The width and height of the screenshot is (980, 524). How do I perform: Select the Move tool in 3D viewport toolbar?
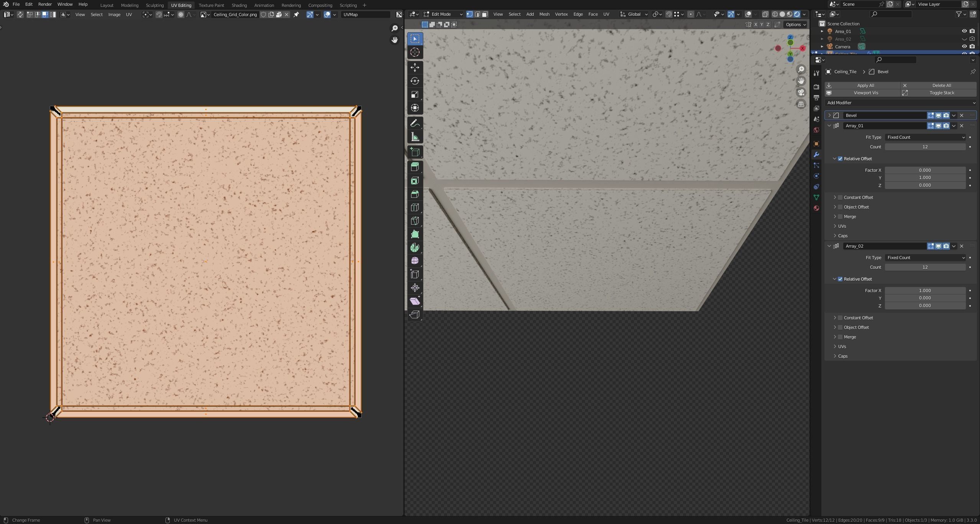pyautogui.click(x=415, y=67)
